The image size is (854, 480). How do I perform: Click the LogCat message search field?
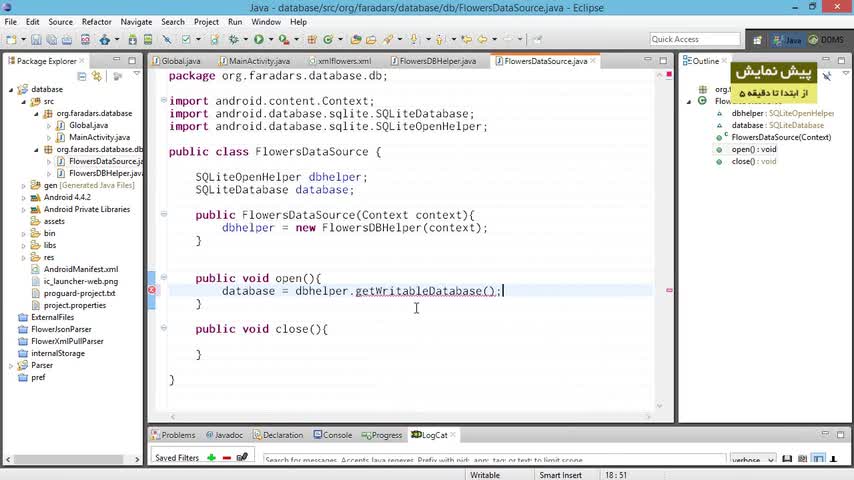point(494,459)
